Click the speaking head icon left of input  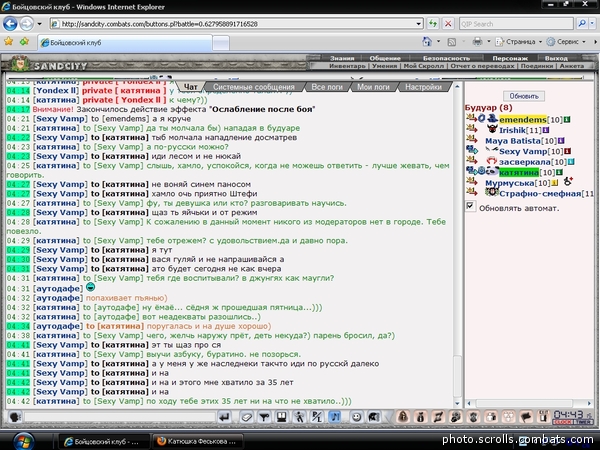[15, 417]
